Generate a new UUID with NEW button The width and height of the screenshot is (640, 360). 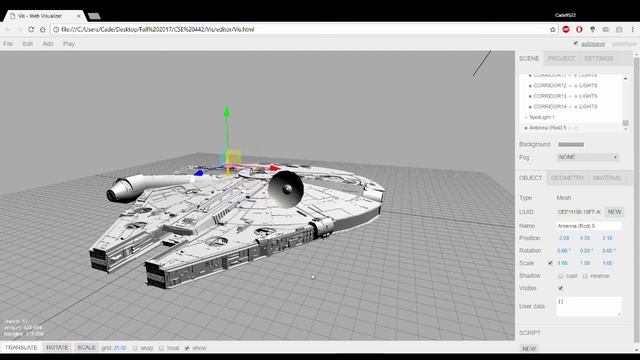[614, 212]
